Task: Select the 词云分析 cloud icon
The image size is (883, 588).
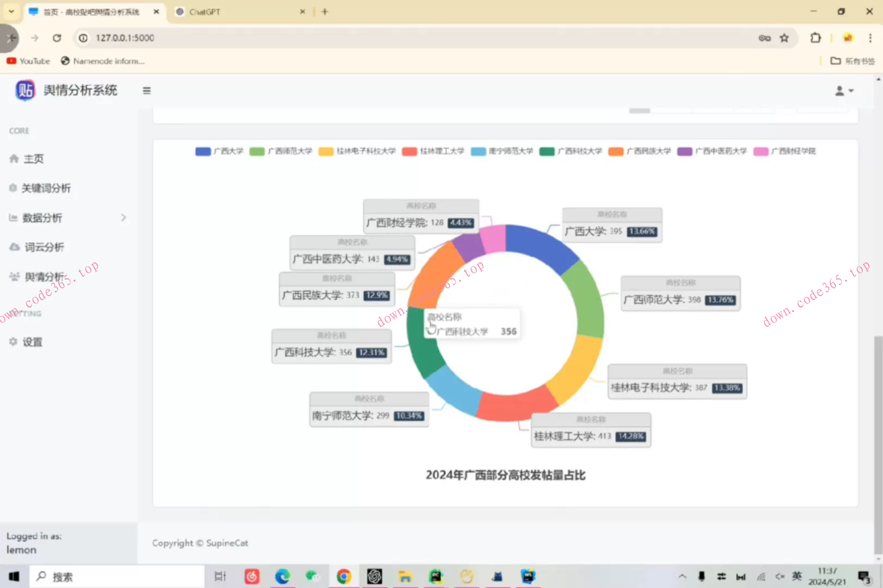Action: 14,247
